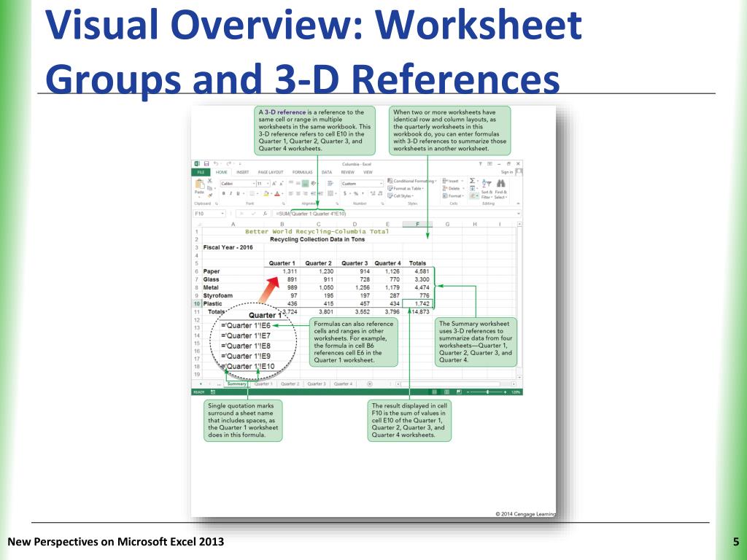Toggle Bold formatting
The image size is (747, 560).
[x=223, y=193]
